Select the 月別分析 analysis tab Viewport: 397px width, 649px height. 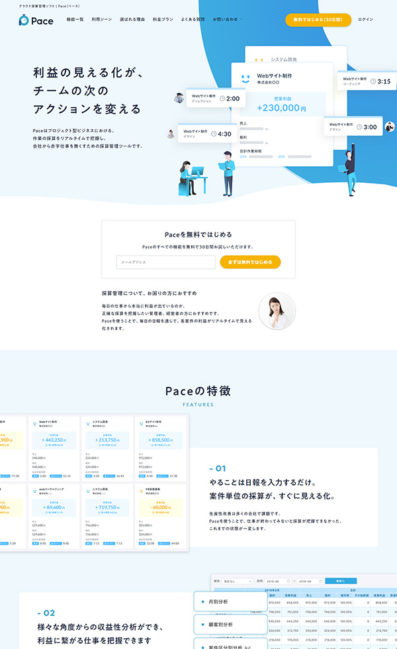(x=231, y=601)
